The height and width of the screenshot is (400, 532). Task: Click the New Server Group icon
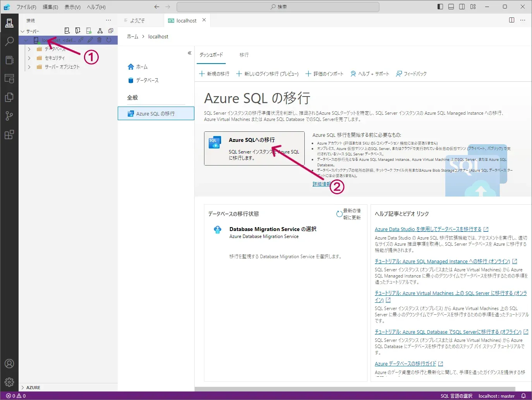tap(78, 31)
